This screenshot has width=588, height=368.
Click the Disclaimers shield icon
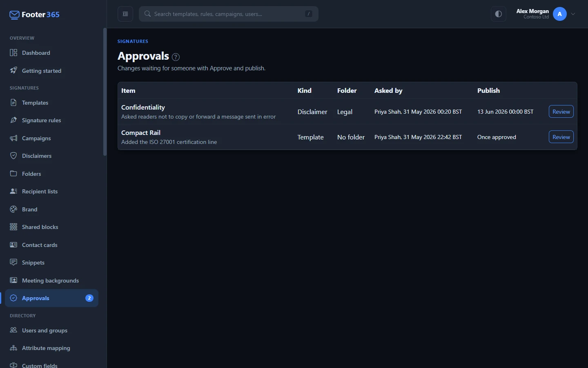point(13,156)
